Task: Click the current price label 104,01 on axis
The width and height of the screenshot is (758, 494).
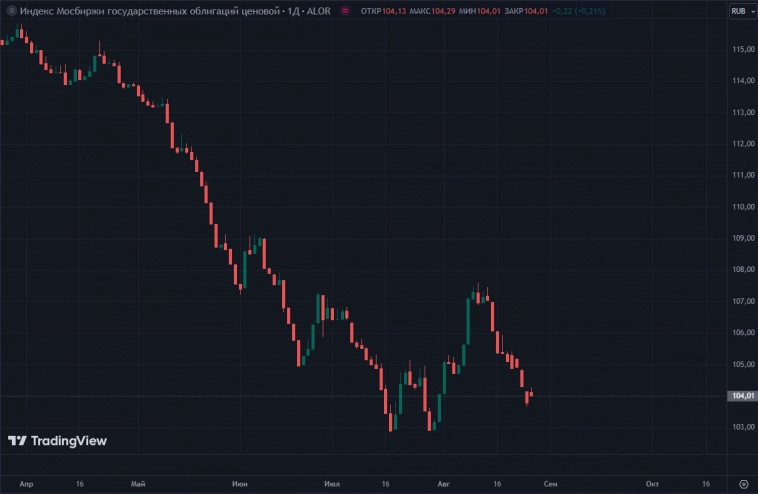Action: pyautogui.click(x=743, y=396)
